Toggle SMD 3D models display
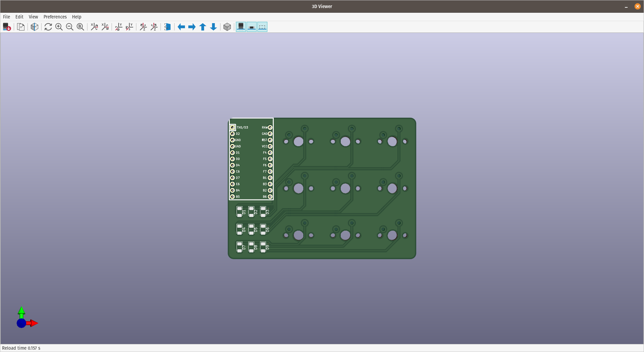 point(252,27)
